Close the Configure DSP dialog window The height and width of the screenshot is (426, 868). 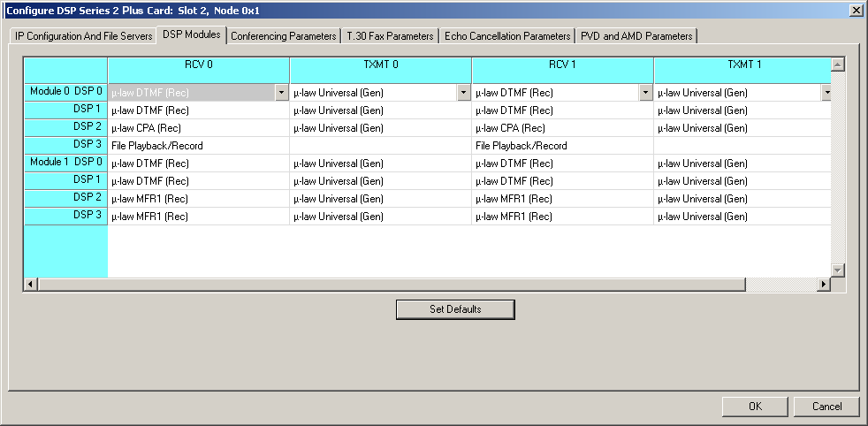click(856, 10)
